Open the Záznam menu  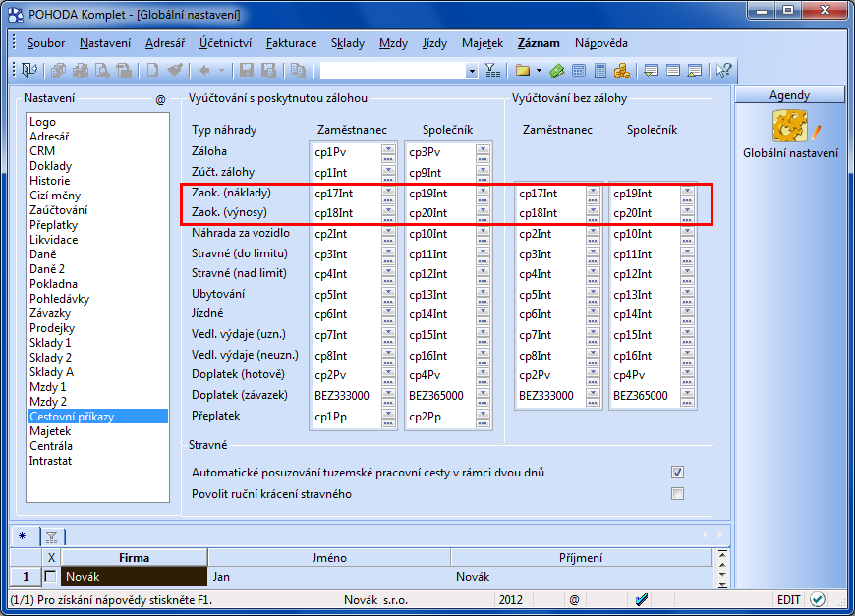539,43
